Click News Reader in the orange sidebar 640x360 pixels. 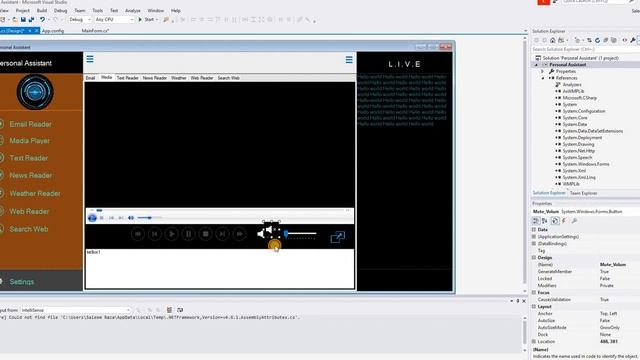31,176
